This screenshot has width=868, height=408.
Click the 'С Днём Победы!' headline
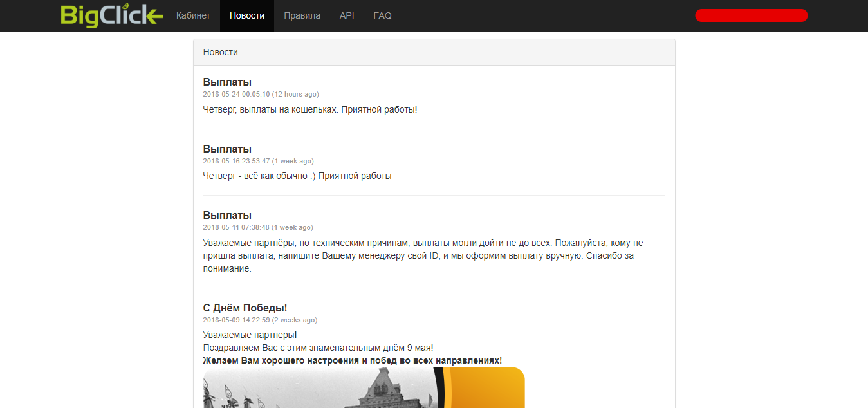pyautogui.click(x=245, y=308)
